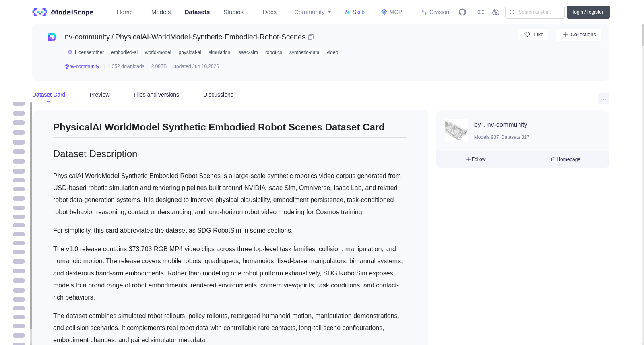Click the dataset avatar icon beside nv-community

tap(52, 37)
